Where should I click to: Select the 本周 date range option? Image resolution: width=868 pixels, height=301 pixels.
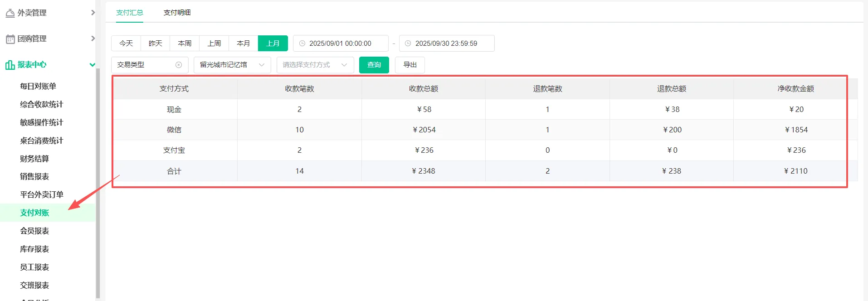185,44
